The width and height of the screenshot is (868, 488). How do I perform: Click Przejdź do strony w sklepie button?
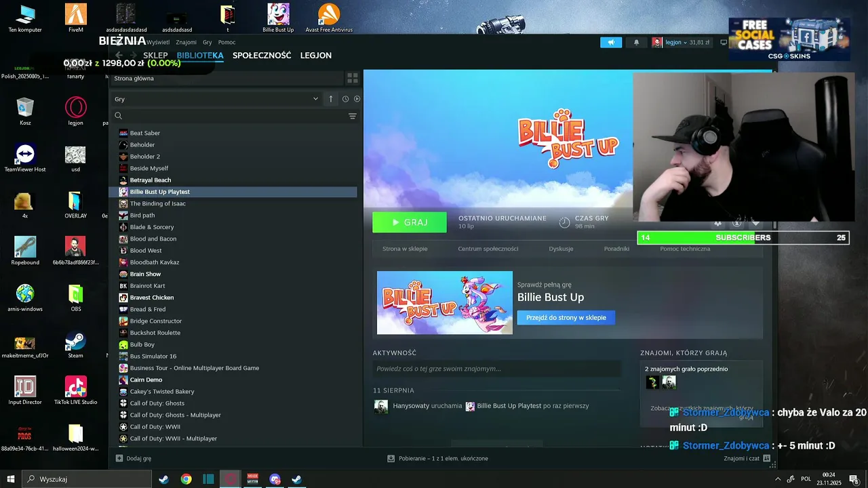pyautogui.click(x=566, y=317)
